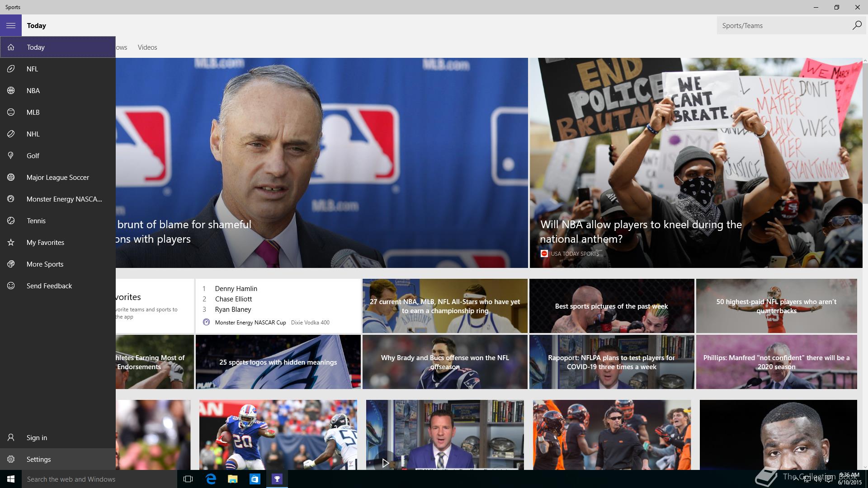Click the NBA basketball icon
The height and width of the screenshot is (488, 868).
click(x=11, y=90)
